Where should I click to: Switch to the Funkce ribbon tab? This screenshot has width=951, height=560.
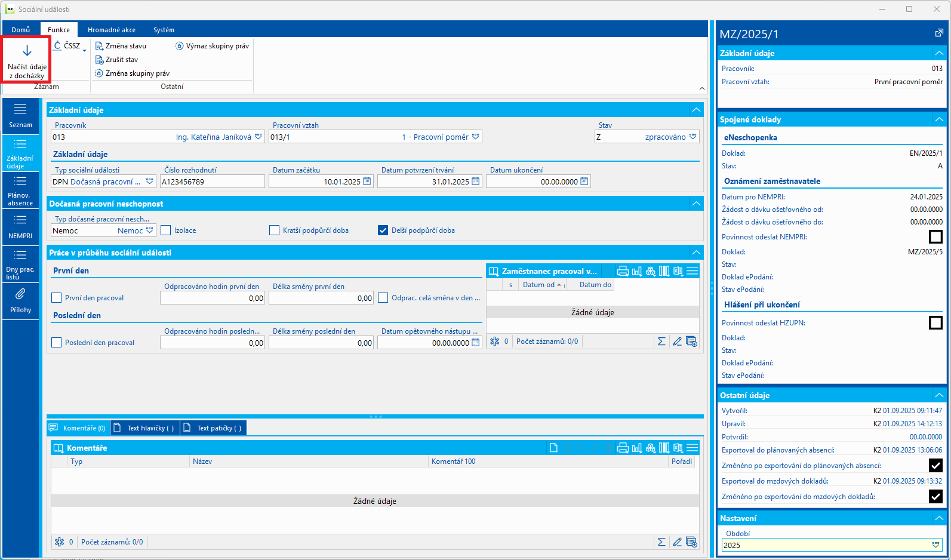coord(59,30)
